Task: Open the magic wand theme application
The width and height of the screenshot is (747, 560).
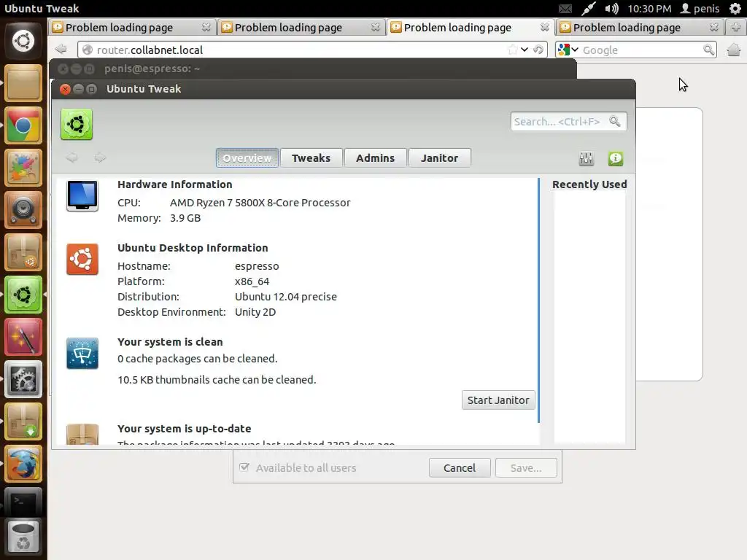Action: (23, 337)
